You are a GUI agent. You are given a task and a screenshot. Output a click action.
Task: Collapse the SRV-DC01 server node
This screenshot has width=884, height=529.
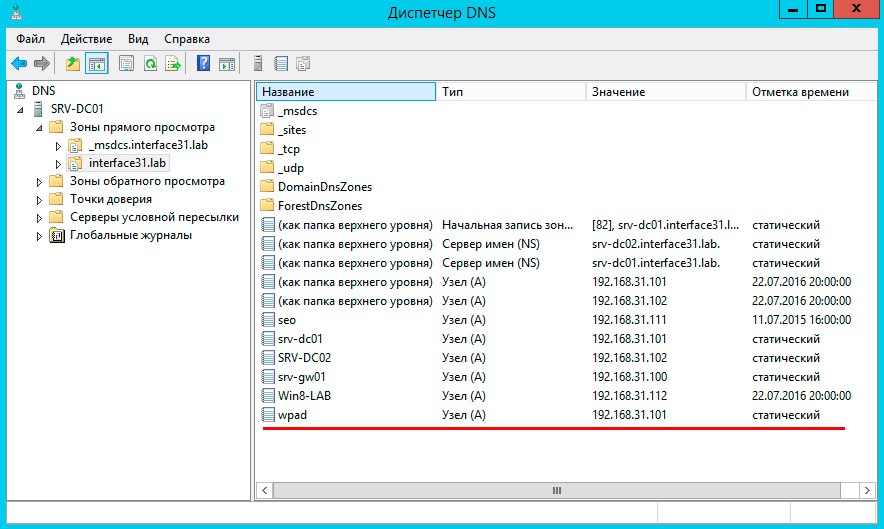click(x=23, y=109)
